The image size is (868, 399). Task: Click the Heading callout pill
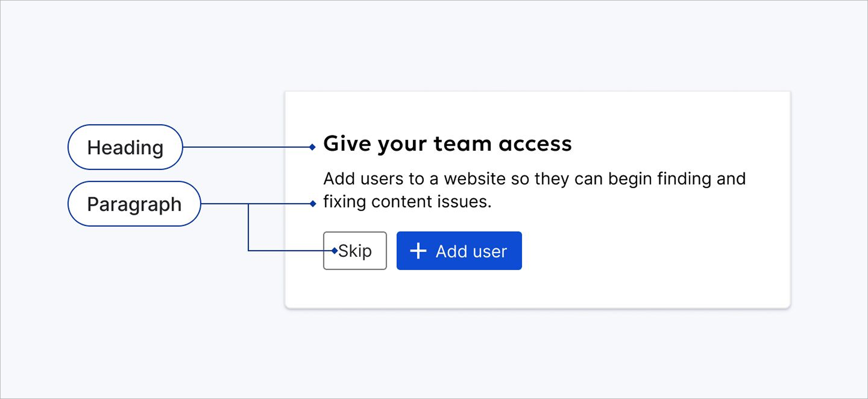pyautogui.click(x=125, y=147)
